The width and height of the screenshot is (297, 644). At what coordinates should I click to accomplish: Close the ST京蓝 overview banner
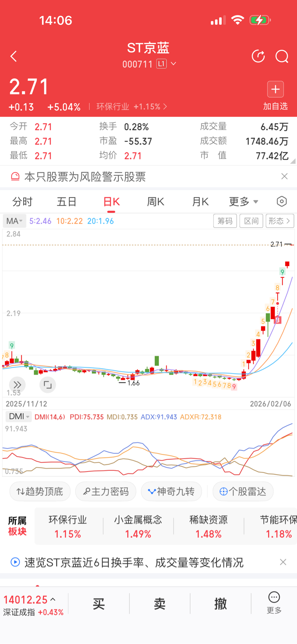pos(283,562)
